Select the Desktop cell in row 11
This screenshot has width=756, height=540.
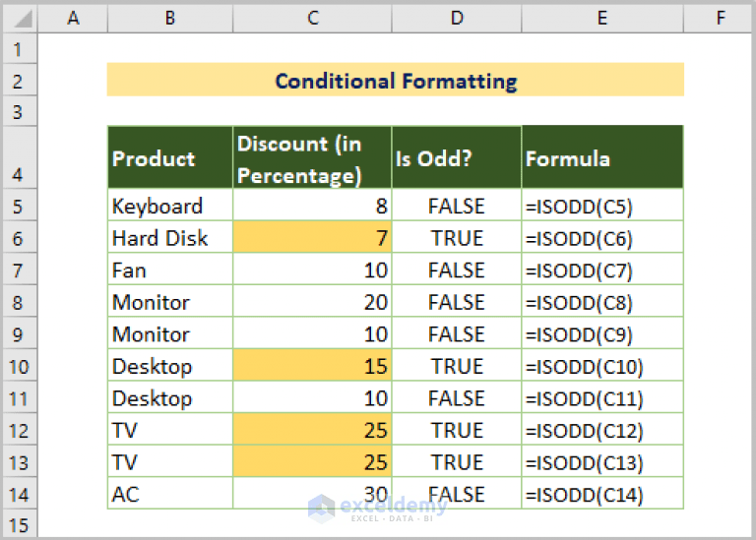(170, 398)
